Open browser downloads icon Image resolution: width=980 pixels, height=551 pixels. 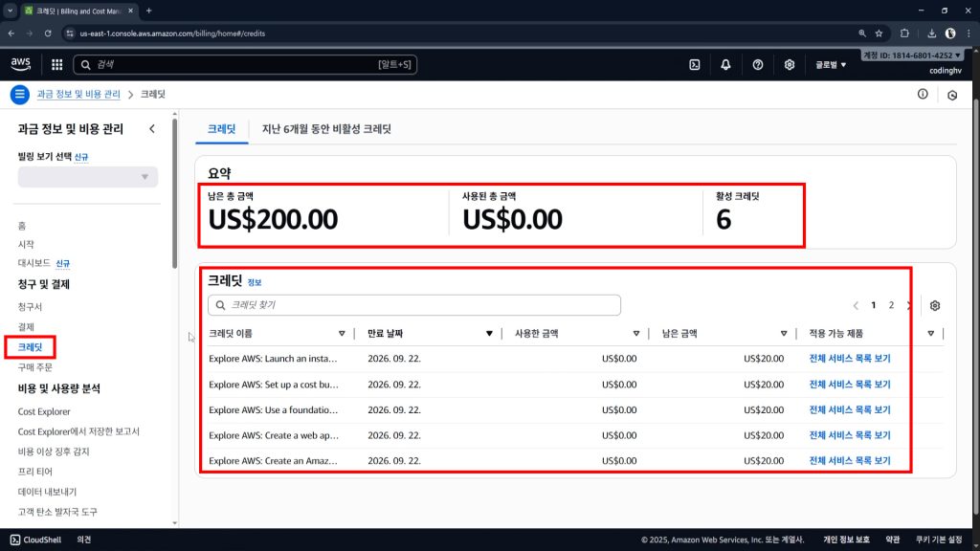931,33
